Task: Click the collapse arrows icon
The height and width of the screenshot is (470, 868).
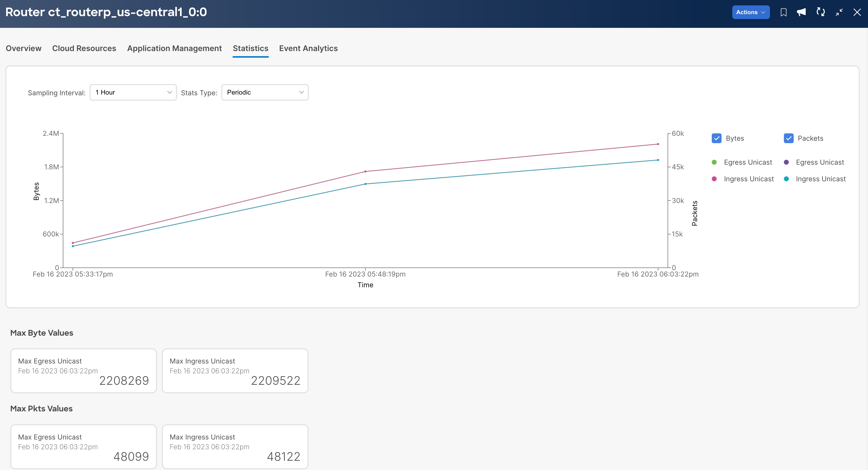Action: [839, 12]
